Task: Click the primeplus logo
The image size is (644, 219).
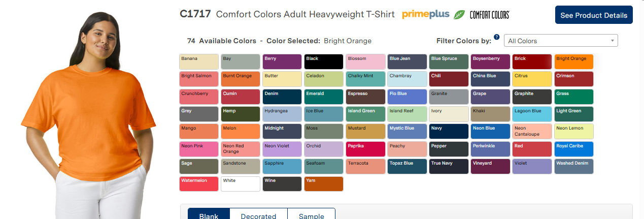Action: pyautogui.click(x=426, y=14)
